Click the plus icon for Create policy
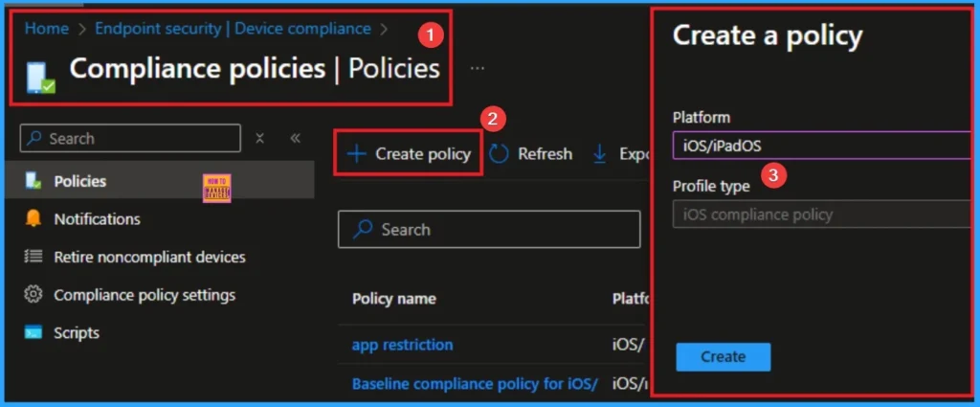 (x=356, y=154)
